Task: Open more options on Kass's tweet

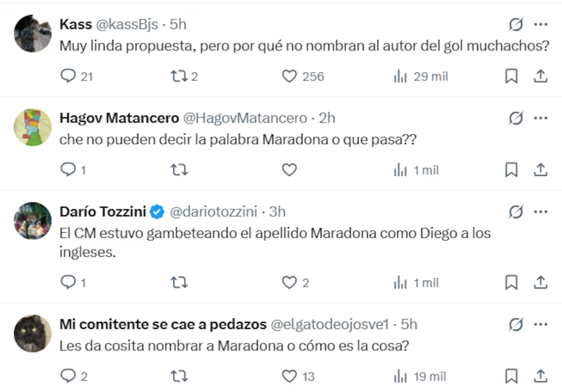Action: (x=540, y=24)
